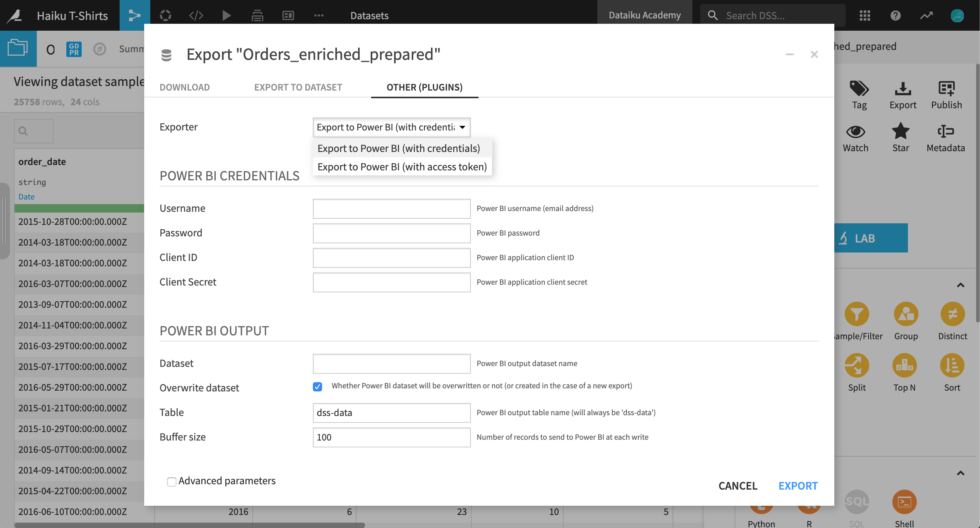Click the Password input field
Image resolution: width=980 pixels, height=528 pixels.
click(x=391, y=233)
